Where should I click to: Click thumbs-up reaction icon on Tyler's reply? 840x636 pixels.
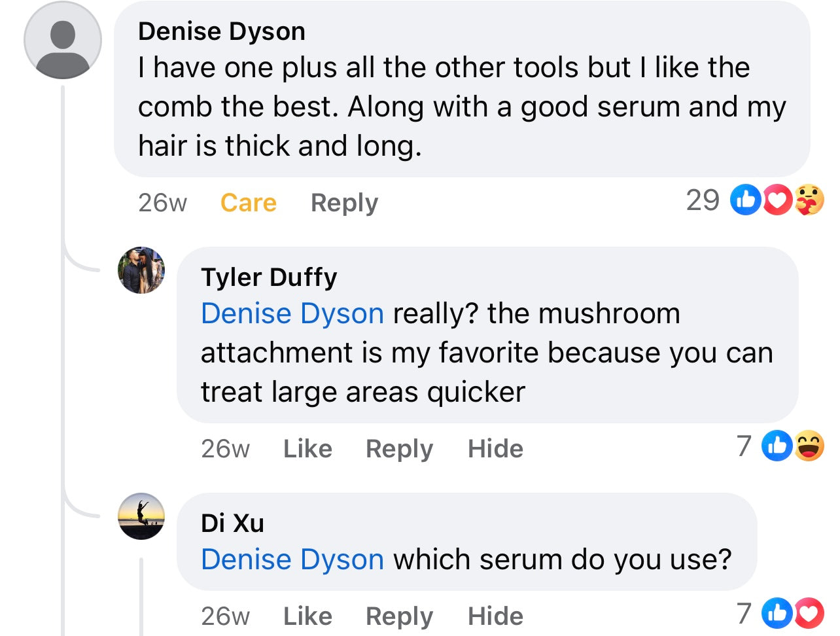[x=777, y=446]
